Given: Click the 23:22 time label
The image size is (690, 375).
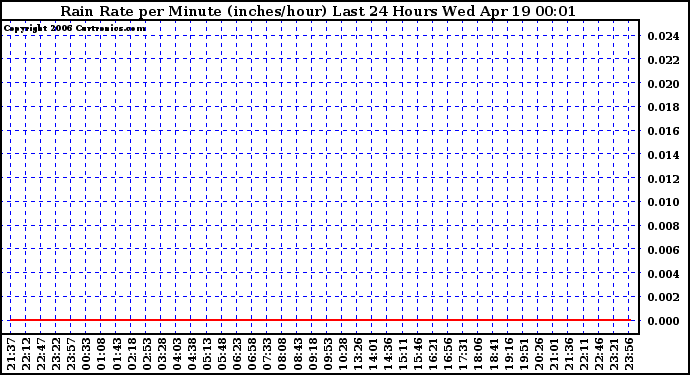Looking at the screenshot, I should point(56,354).
